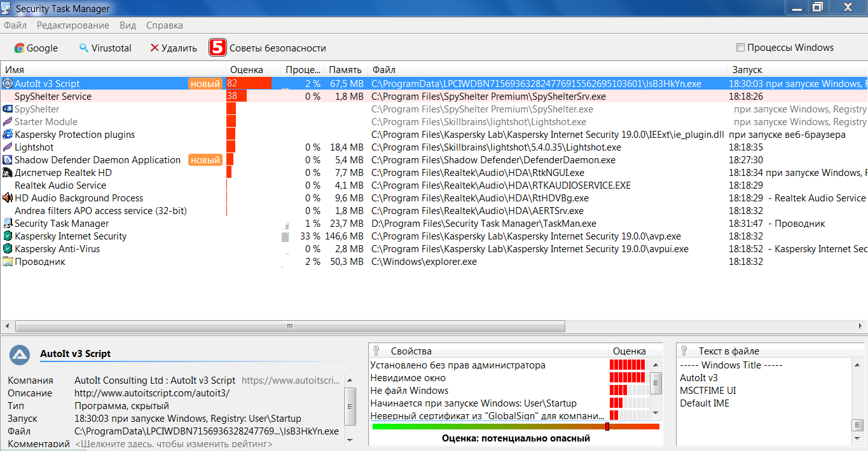Click the Оценка header in properties panel
The width and height of the screenshot is (868, 451).
tap(629, 351)
